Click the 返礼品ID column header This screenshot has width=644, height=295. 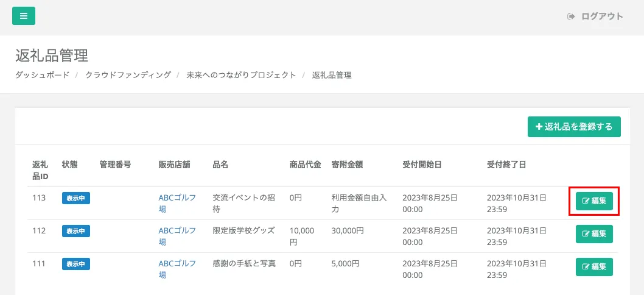[40, 170]
